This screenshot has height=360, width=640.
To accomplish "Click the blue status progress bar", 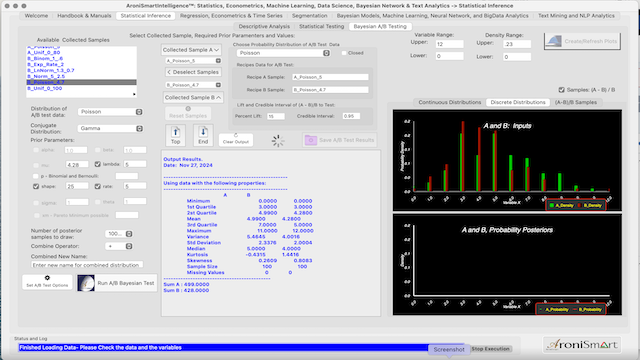I will 242,348.
